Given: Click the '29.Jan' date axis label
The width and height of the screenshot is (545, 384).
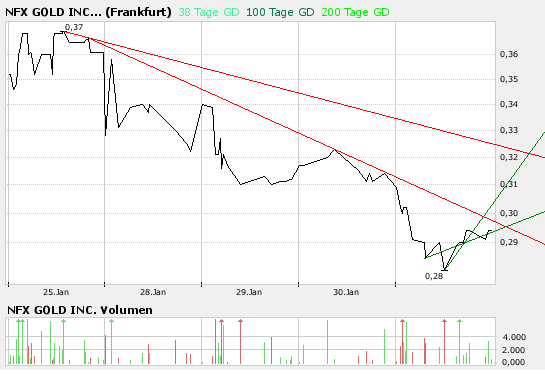Looking at the screenshot, I should (x=249, y=292).
